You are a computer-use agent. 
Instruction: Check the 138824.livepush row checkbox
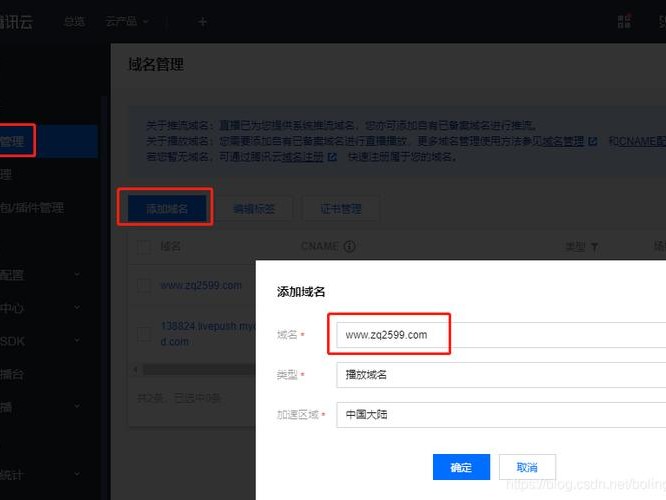click(x=144, y=334)
